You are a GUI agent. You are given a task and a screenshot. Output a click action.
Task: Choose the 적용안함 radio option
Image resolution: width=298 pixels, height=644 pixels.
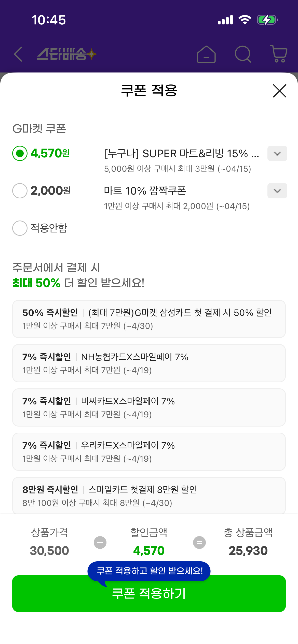tap(20, 228)
